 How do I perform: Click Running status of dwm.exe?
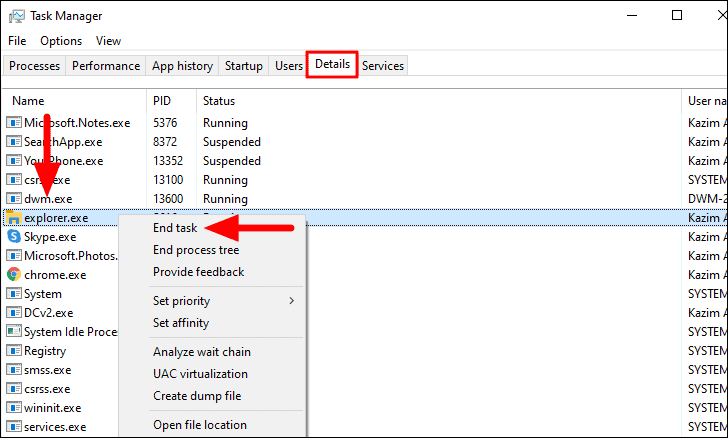coord(225,199)
